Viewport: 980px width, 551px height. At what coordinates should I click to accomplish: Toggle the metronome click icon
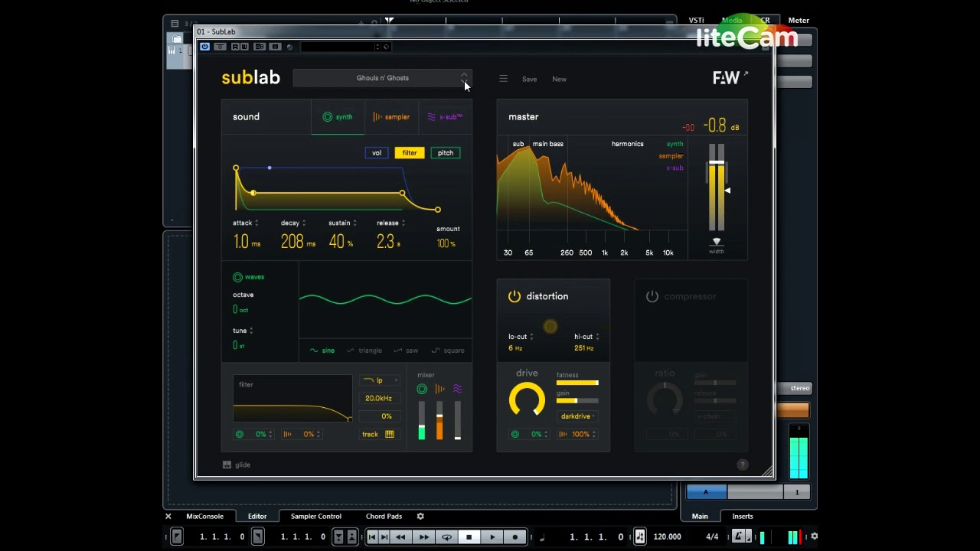(x=739, y=537)
